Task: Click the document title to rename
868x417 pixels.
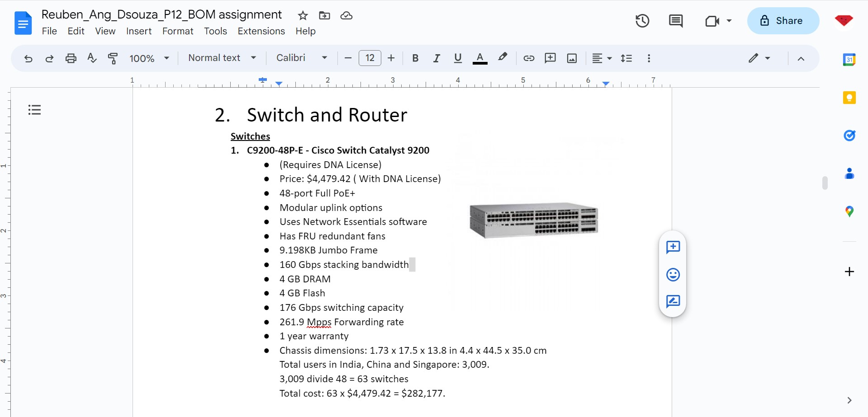Action: (161, 15)
